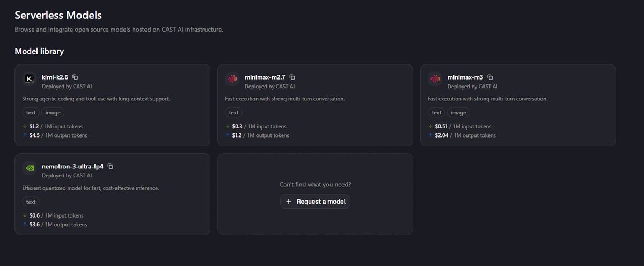Open the minimax-m2.7 model title

coord(265,77)
